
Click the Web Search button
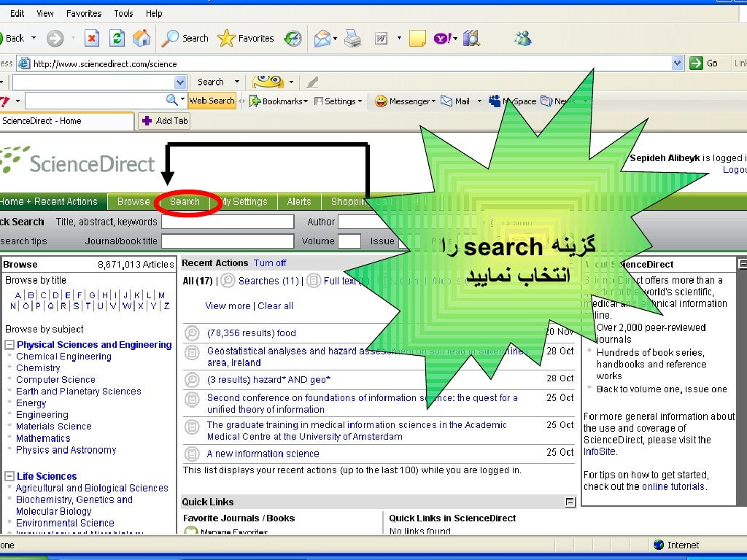click(x=212, y=101)
